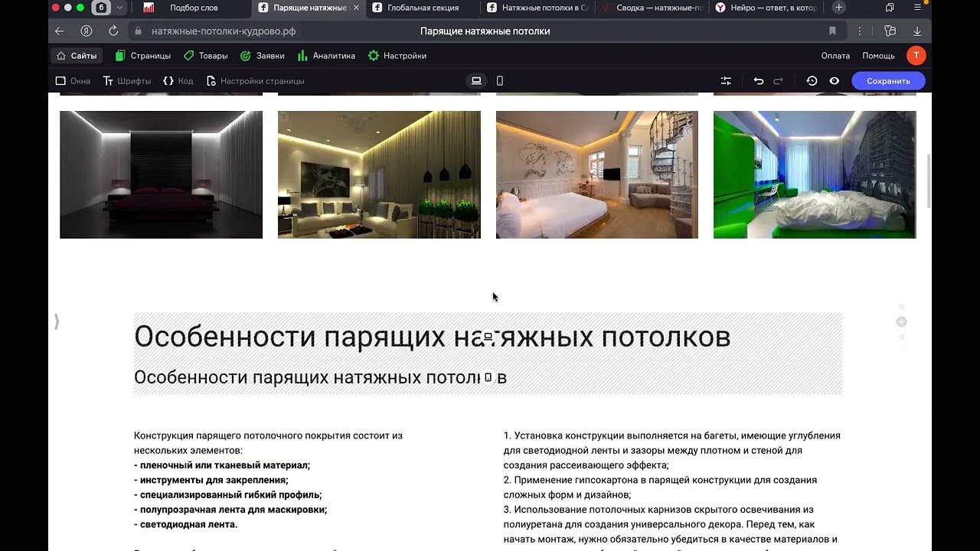Image resolution: width=980 pixels, height=551 pixels.
Task: Switch to mobile view mode
Action: pos(500,81)
